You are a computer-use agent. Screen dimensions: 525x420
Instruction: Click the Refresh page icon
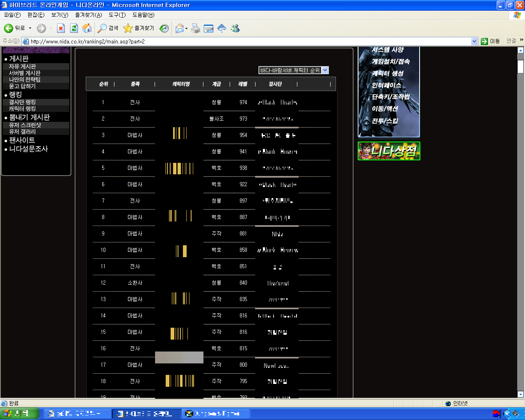tap(74, 28)
